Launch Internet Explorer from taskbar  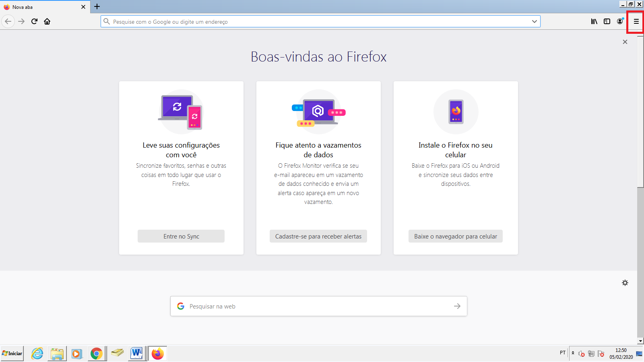[37, 354]
